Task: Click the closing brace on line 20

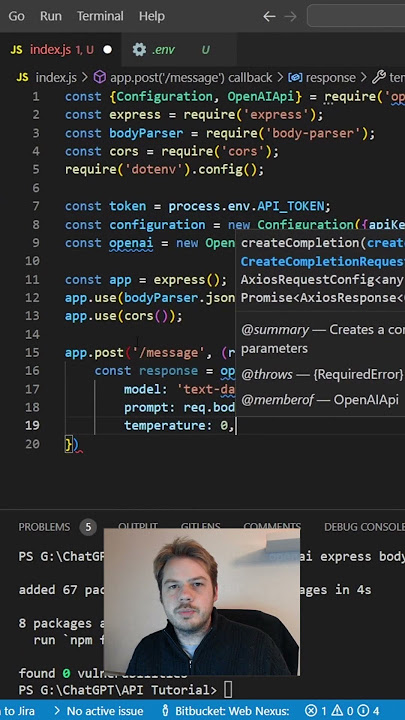Action: [69, 444]
